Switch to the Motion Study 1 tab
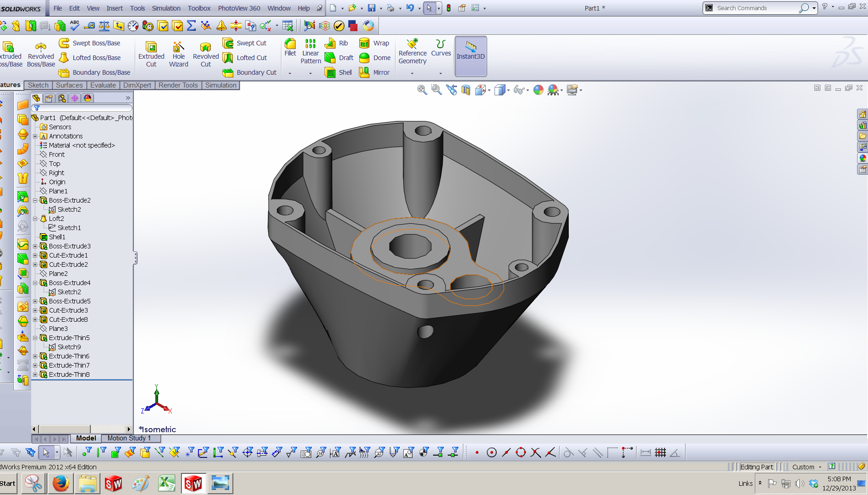This screenshot has width=868, height=495. click(129, 438)
